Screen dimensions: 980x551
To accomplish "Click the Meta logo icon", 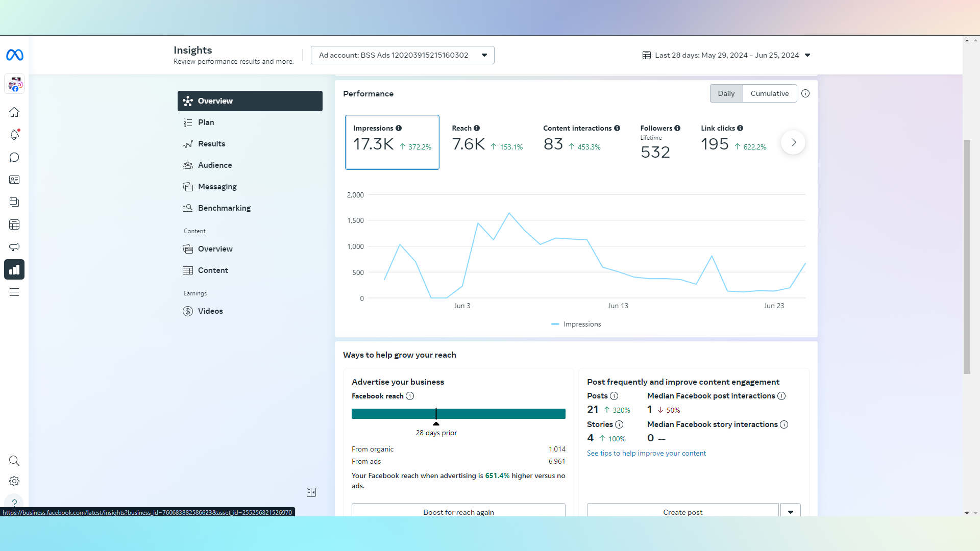I will [x=14, y=55].
